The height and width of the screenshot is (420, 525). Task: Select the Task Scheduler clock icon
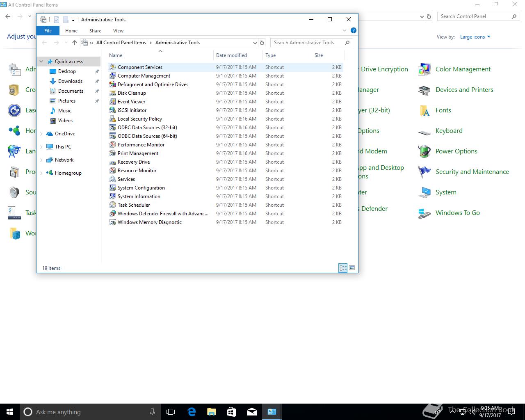[x=113, y=205]
